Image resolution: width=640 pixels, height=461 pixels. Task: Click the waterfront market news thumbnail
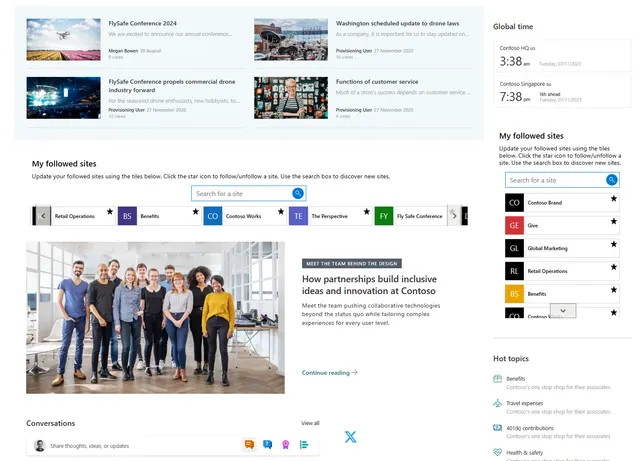(x=291, y=40)
